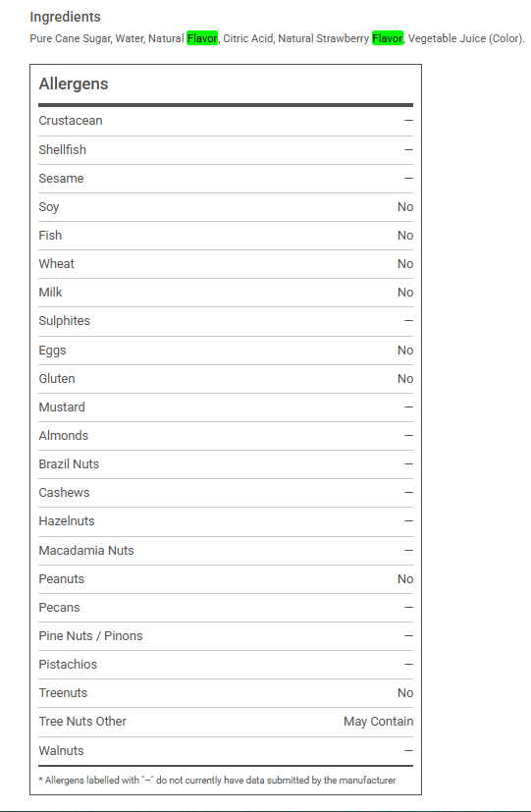Click the Allergens table heading

click(74, 83)
